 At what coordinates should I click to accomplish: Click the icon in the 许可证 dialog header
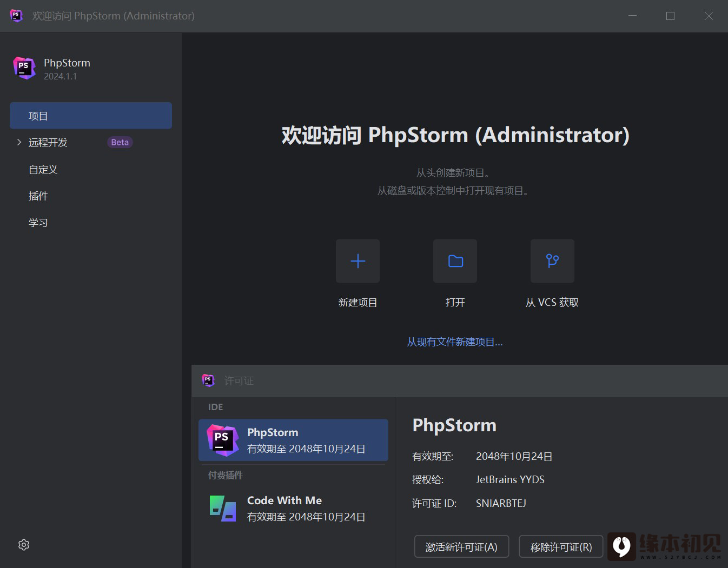(208, 380)
